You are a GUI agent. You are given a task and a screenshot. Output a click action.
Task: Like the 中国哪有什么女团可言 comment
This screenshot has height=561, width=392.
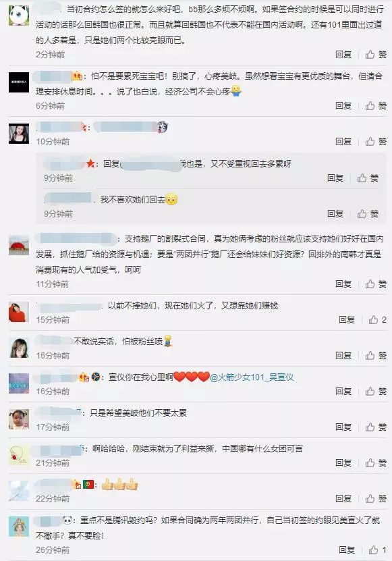(376, 462)
